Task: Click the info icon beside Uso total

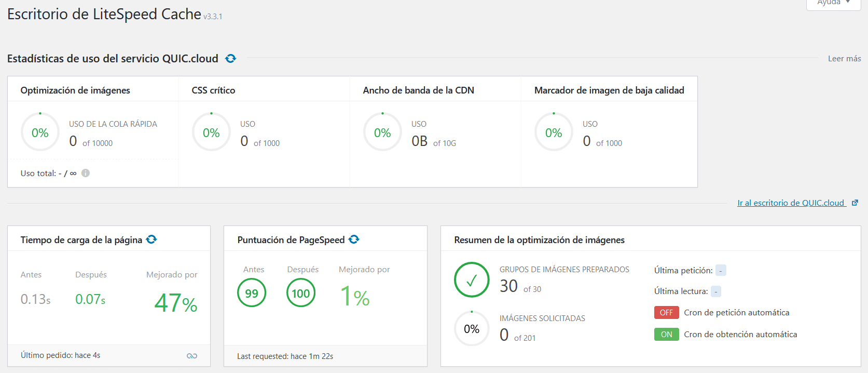Action: click(x=86, y=173)
